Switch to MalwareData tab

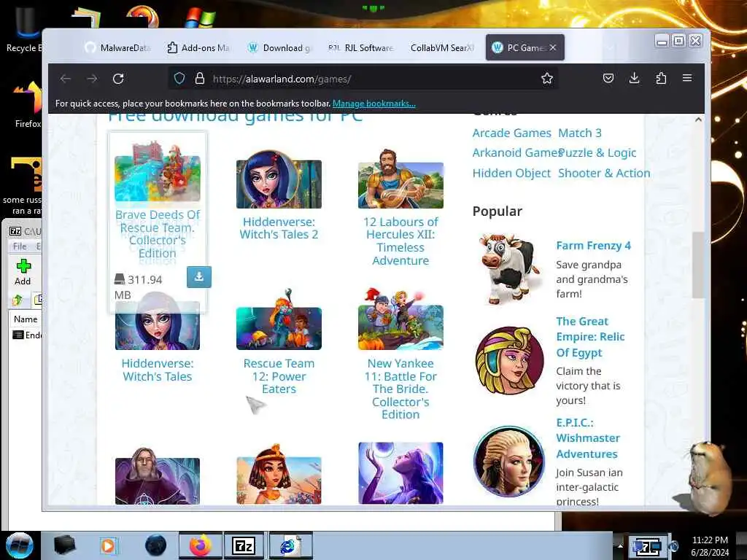point(117,47)
